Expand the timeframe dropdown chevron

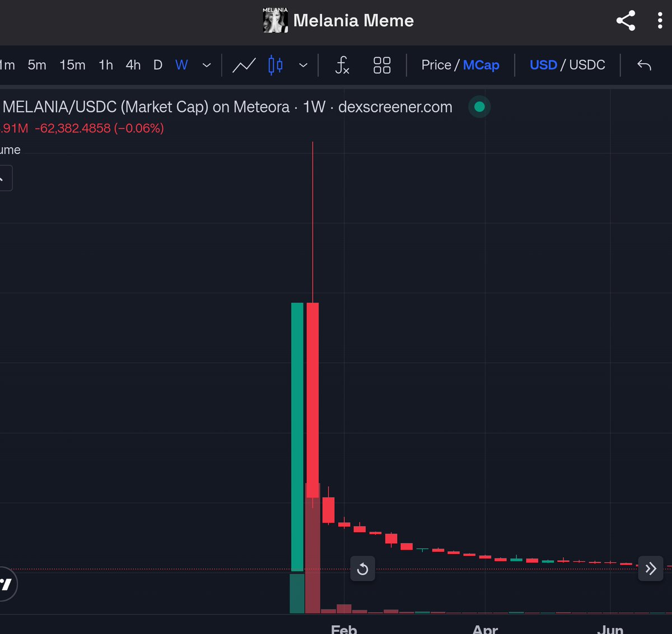pyautogui.click(x=207, y=65)
